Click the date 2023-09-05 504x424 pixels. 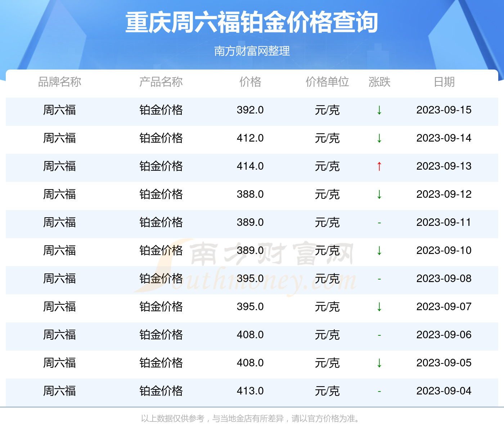tap(444, 363)
